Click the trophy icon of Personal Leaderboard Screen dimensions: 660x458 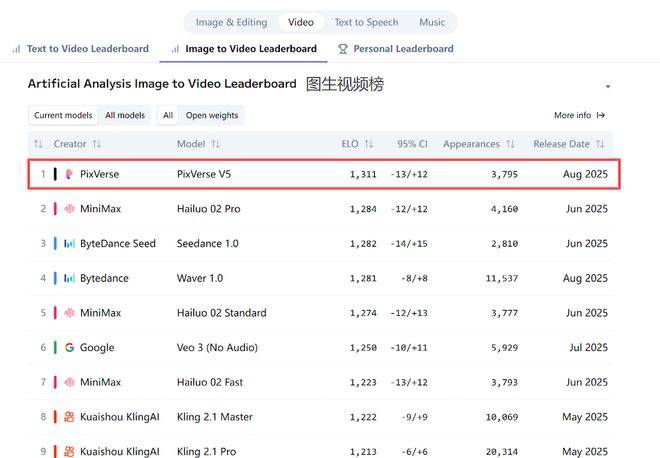pyautogui.click(x=343, y=49)
